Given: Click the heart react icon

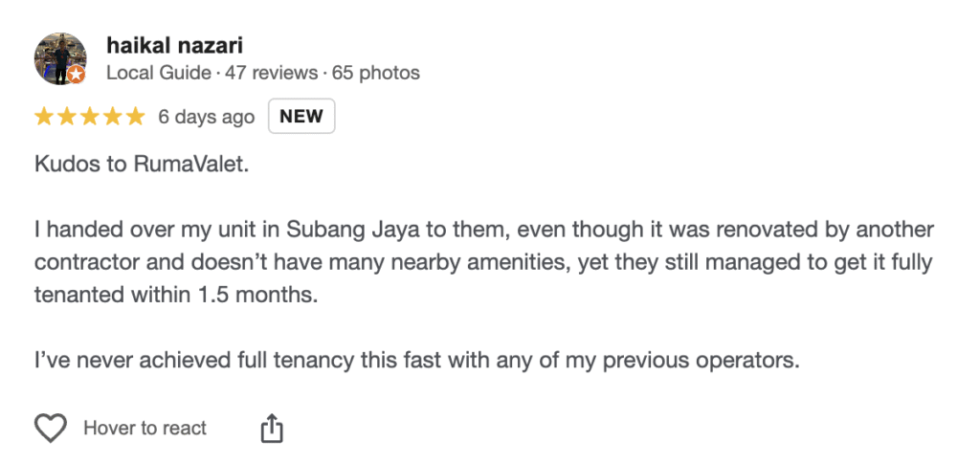Looking at the screenshot, I should pos(51,429).
